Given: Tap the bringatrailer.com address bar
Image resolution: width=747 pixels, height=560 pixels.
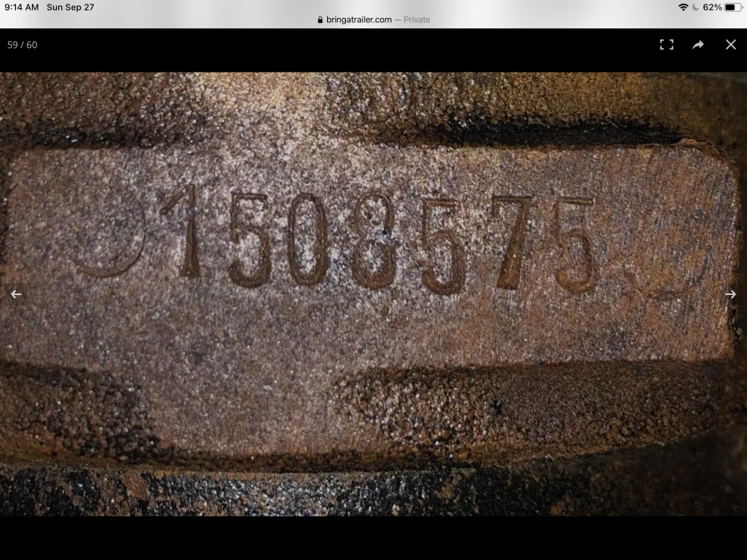Looking at the screenshot, I should coord(373,19).
